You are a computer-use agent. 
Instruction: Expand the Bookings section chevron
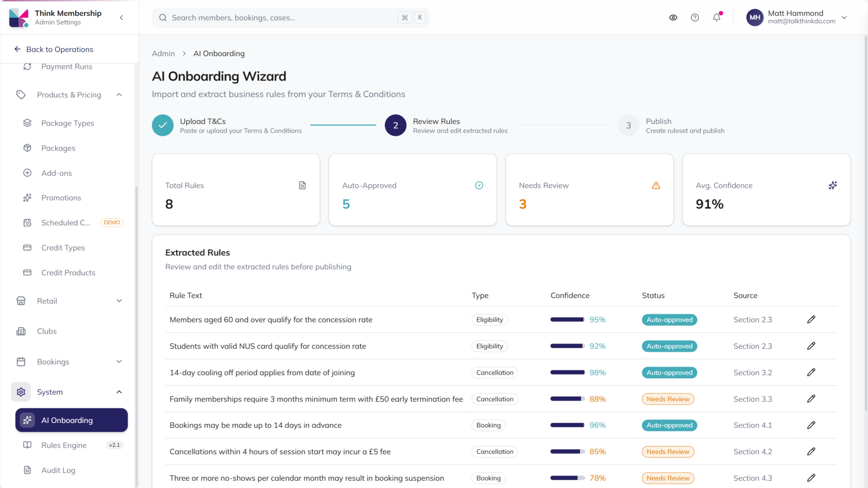click(119, 362)
